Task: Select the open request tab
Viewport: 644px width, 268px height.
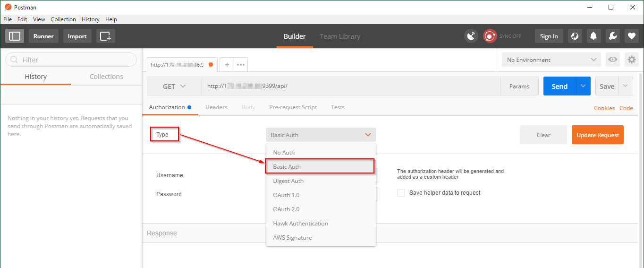Action: (182, 65)
